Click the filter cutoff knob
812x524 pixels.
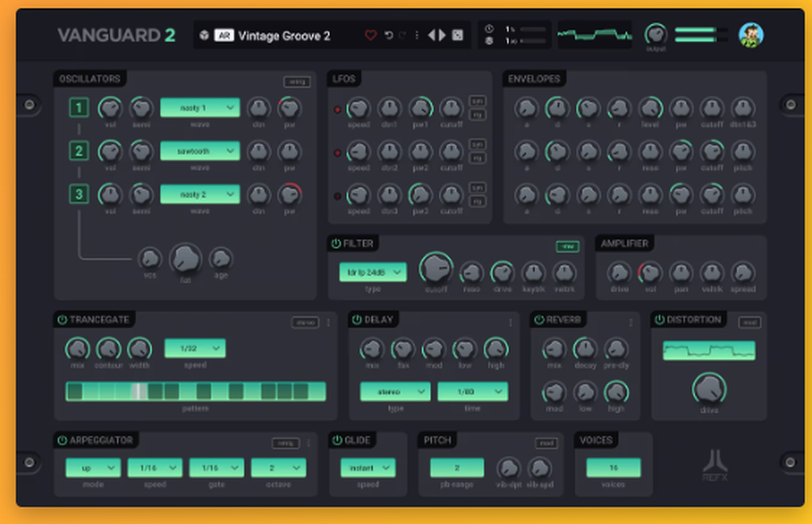point(436,268)
